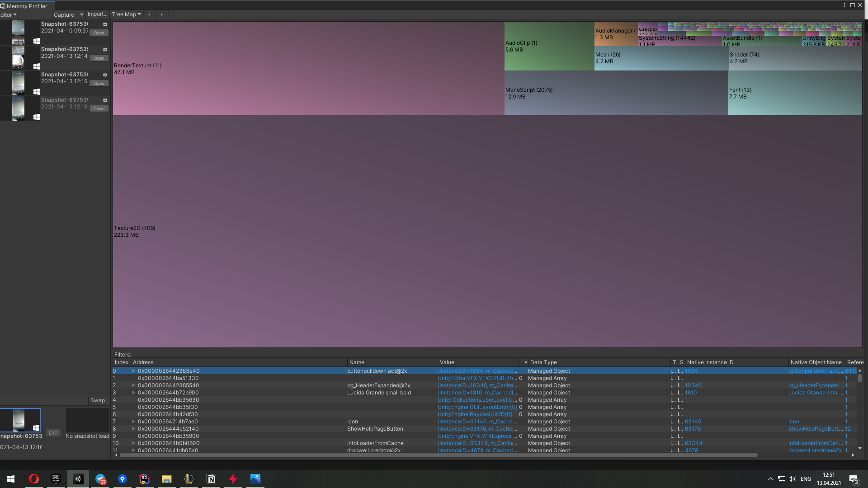868x488 pixels.
Task: Open settings gear for first snapshot
Action: 105,24
